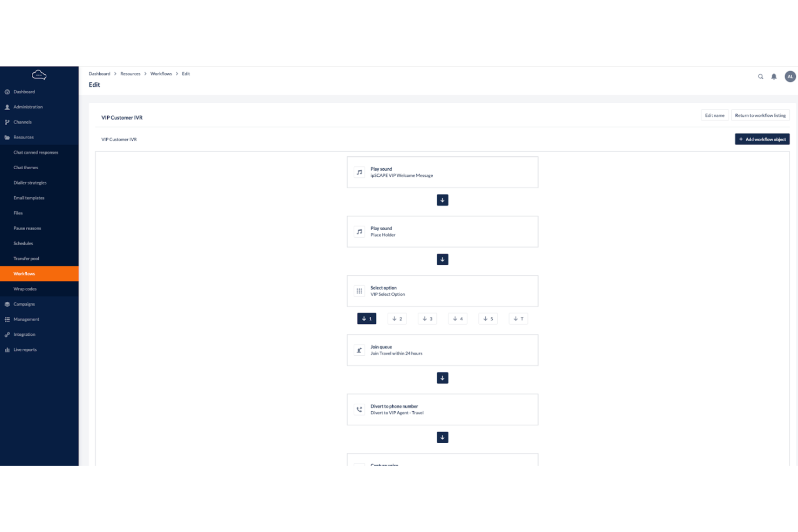Select branch option 1 under VIP Select Option
Screen dimensions: 798x532
click(x=367, y=318)
